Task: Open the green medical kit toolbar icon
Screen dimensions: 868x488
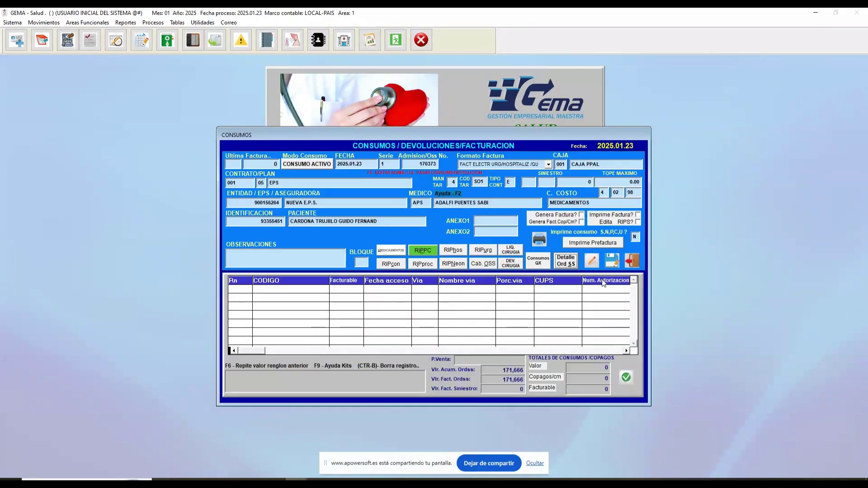Action: point(167,40)
